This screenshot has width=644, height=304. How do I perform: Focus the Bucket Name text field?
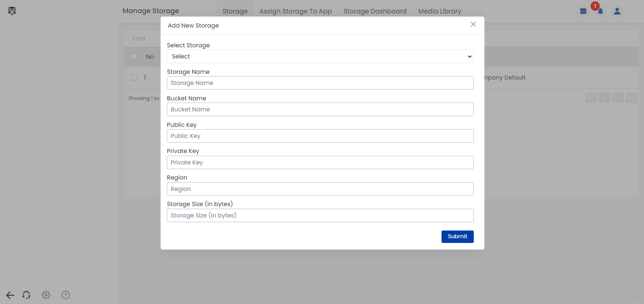pos(320,109)
